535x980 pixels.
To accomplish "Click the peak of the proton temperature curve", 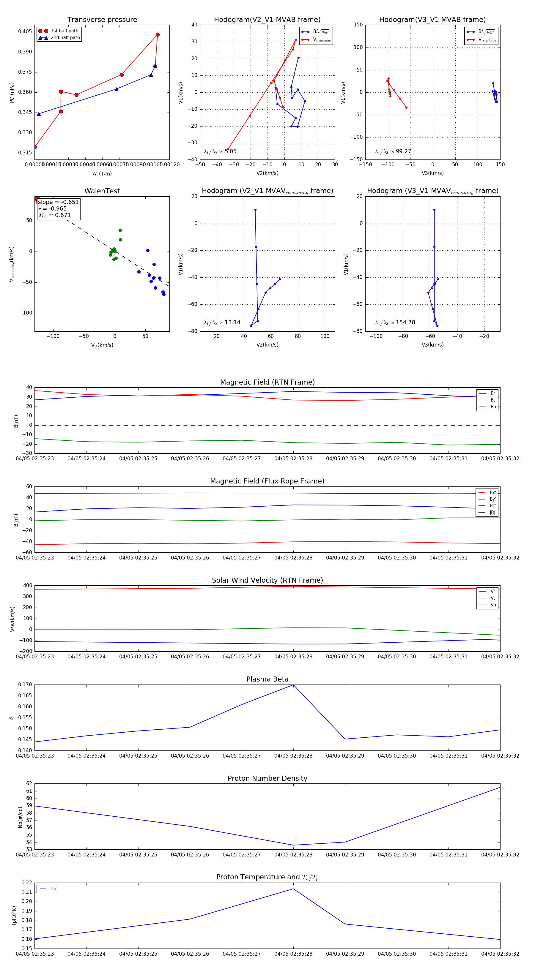I will coord(293,889).
